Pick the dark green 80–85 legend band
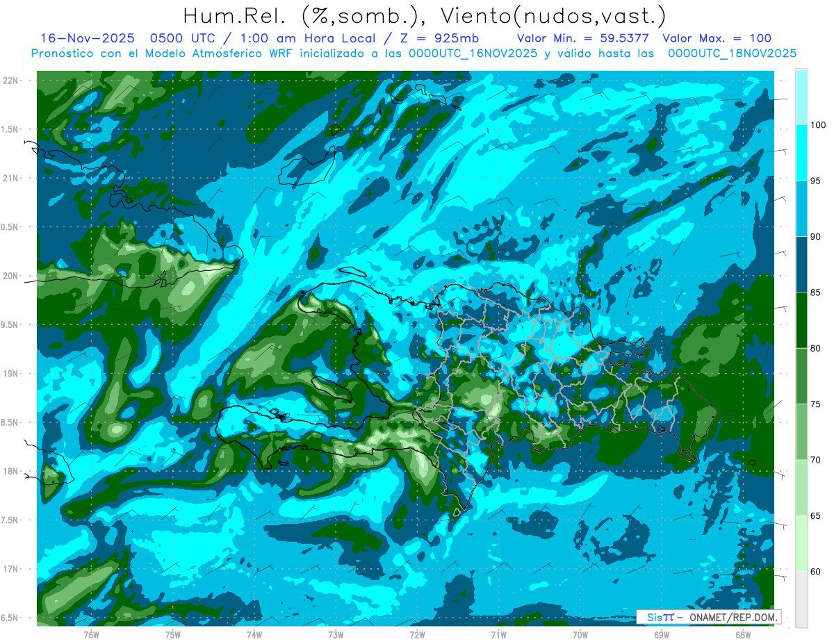834x644 pixels. pos(801,320)
